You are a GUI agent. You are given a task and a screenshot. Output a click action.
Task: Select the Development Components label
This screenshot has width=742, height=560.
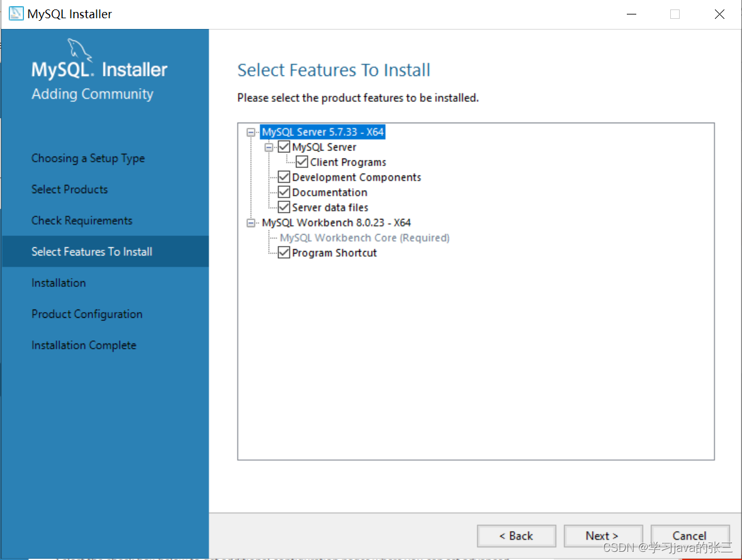pos(356,177)
